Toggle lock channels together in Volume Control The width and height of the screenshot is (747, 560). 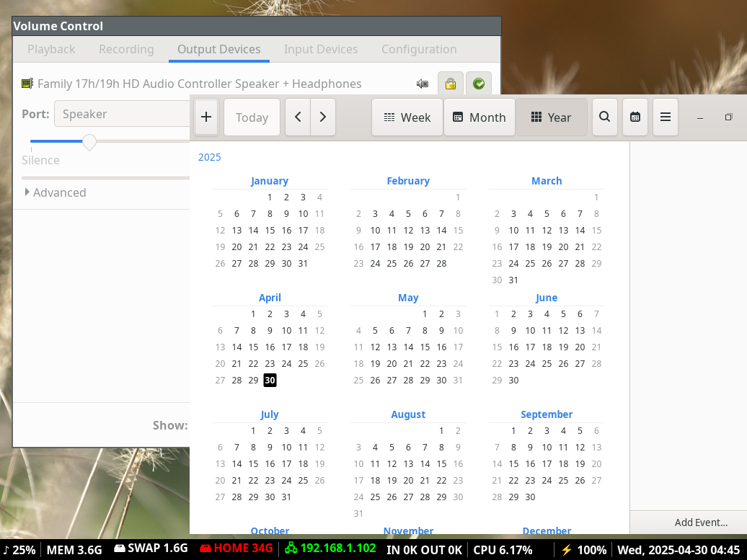450,84
